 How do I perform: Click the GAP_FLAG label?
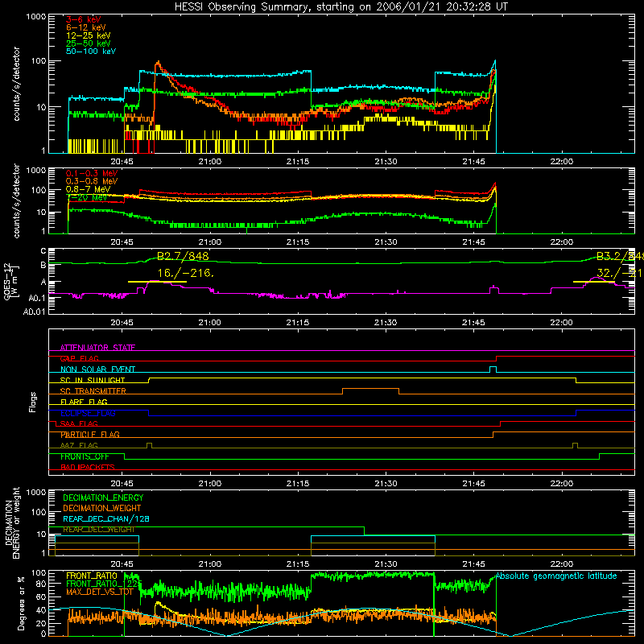(79, 358)
